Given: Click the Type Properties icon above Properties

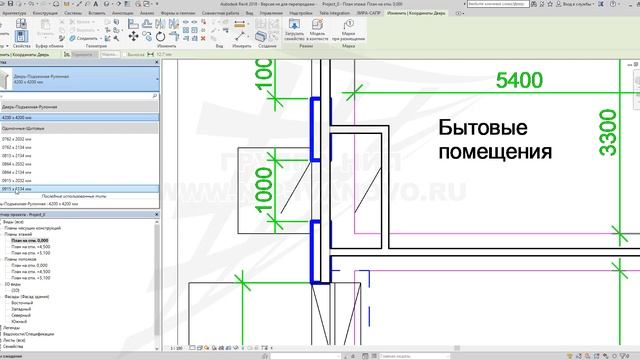Looking at the screenshot, I should click(21, 23).
